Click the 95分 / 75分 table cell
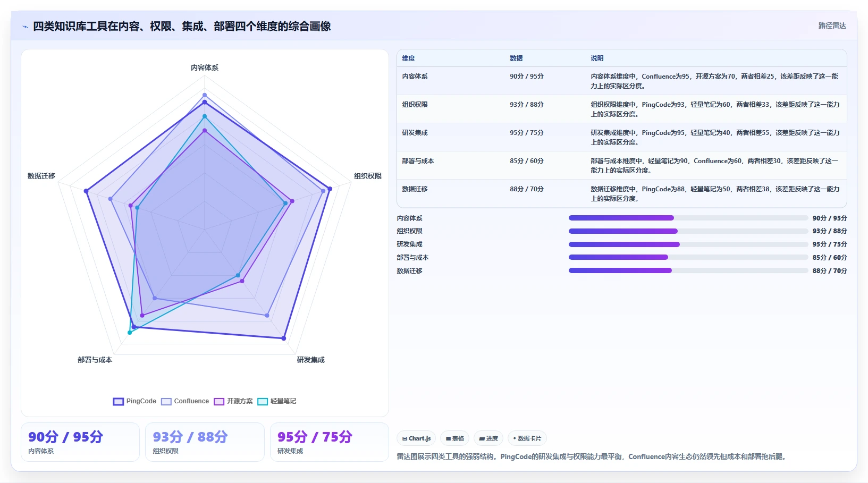This screenshot has height=483, width=868. tap(527, 133)
